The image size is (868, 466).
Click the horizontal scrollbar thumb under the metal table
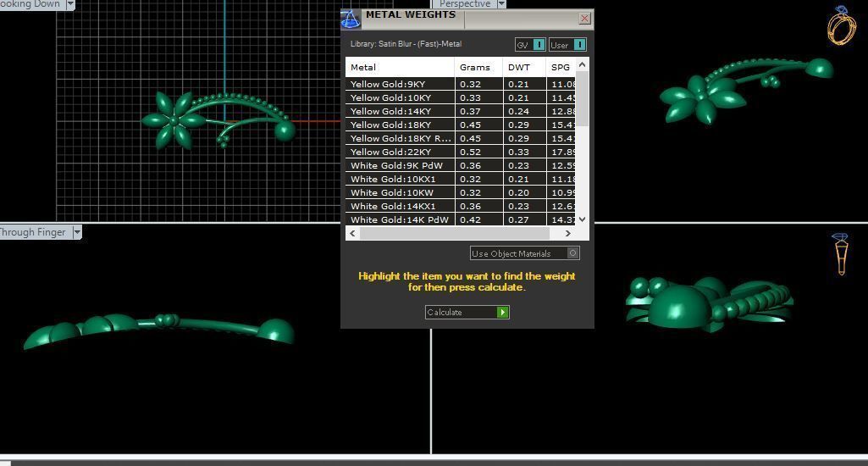(x=455, y=233)
